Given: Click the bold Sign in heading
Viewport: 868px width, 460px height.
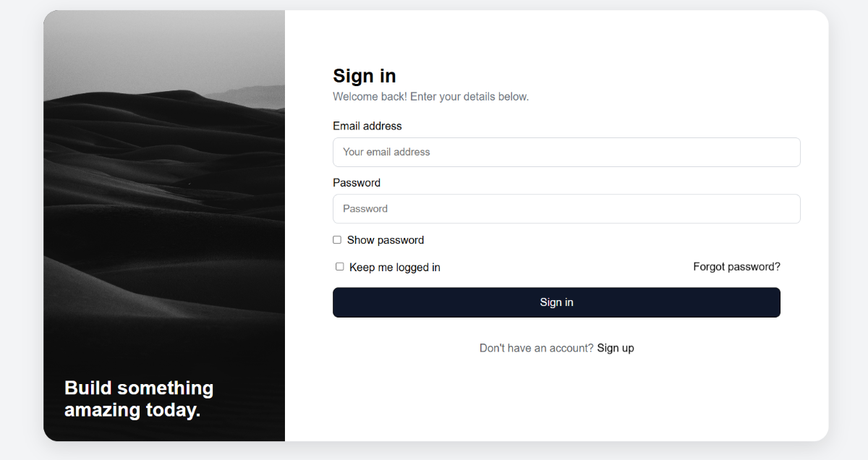Looking at the screenshot, I should tap(365, 76).
